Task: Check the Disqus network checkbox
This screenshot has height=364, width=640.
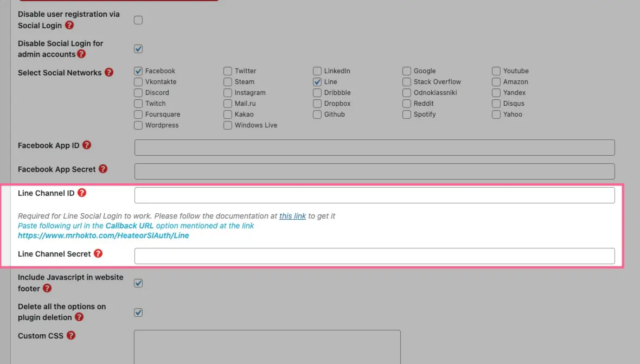Action: point(496,104)
